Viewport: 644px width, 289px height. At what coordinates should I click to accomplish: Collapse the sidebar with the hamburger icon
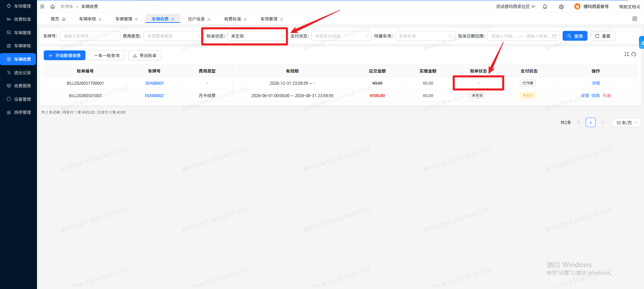coord(42,6)
